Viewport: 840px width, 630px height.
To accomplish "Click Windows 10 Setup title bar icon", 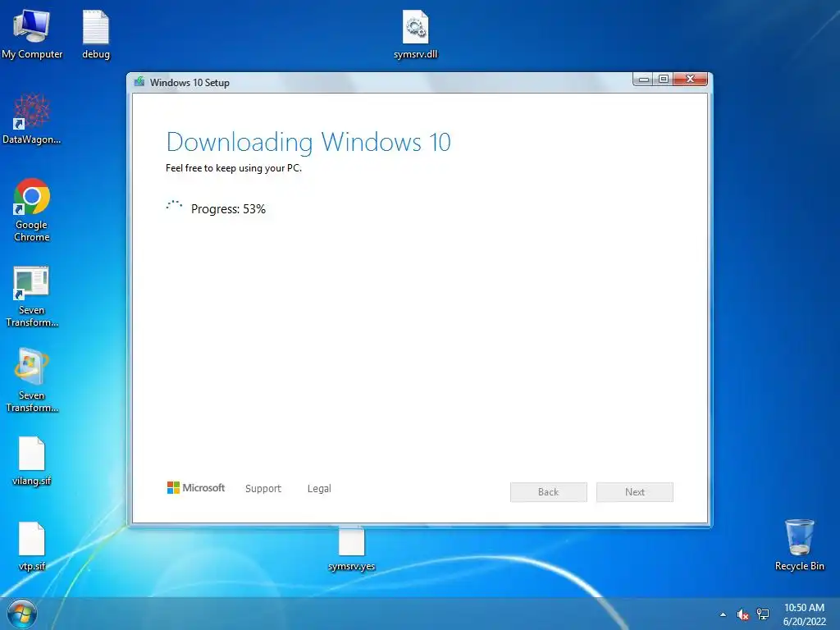I will click(x=139, y=82).
